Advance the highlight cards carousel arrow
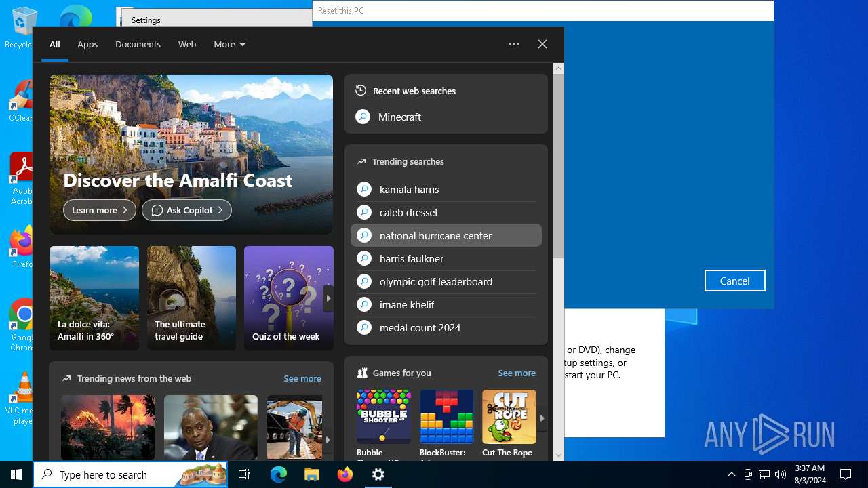The image size is (868, 488). (328, 298)
